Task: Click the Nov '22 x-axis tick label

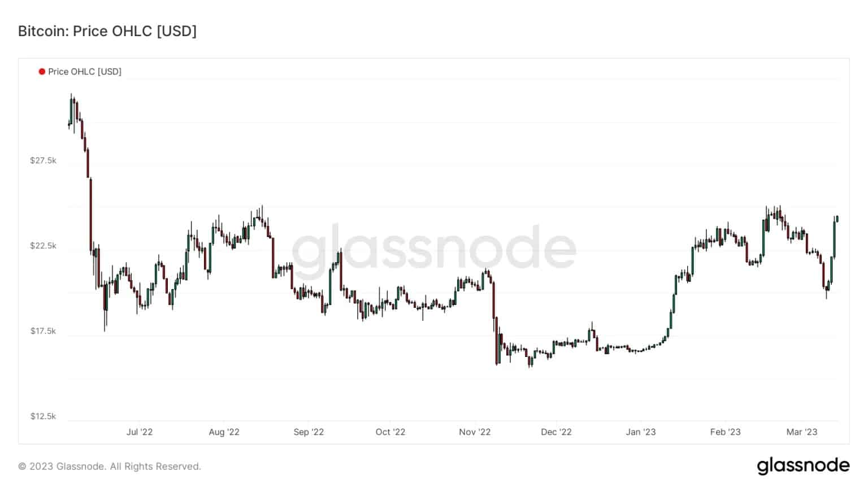Action: point(475,432)
